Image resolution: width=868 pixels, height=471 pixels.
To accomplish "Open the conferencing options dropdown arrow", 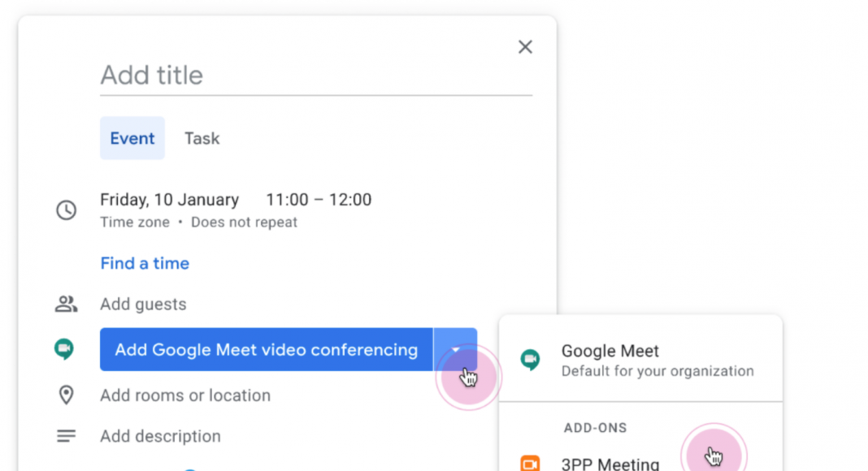I will 455,349.
